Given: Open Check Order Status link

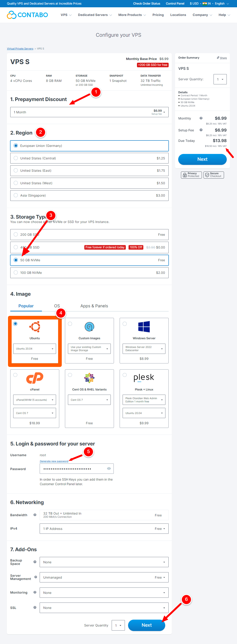Looking at the screenshot, I should coord(147,3).
